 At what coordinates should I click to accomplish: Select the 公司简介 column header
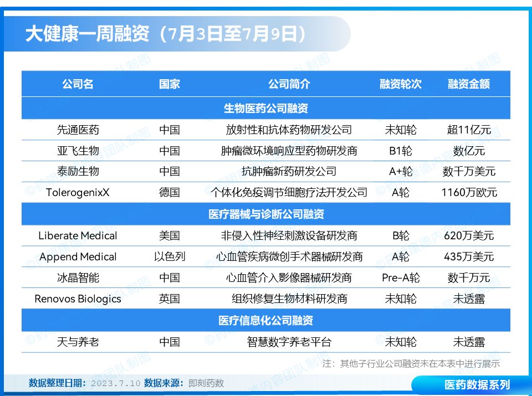289,84
